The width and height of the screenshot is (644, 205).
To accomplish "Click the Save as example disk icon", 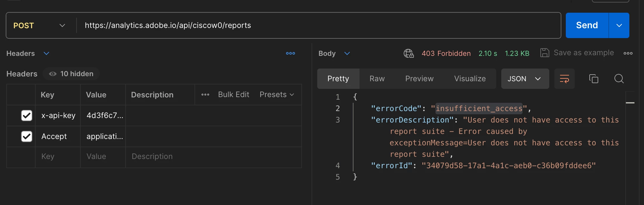I will 545,53.
